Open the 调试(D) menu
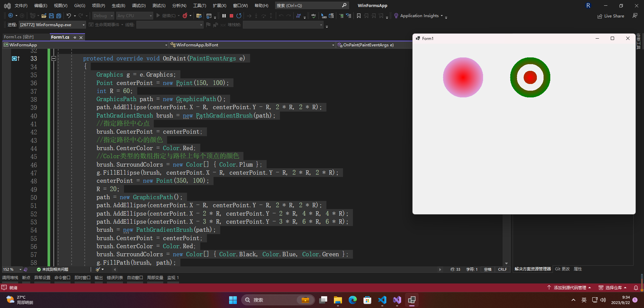The image size is (644, 308). [x=139, y=6]
